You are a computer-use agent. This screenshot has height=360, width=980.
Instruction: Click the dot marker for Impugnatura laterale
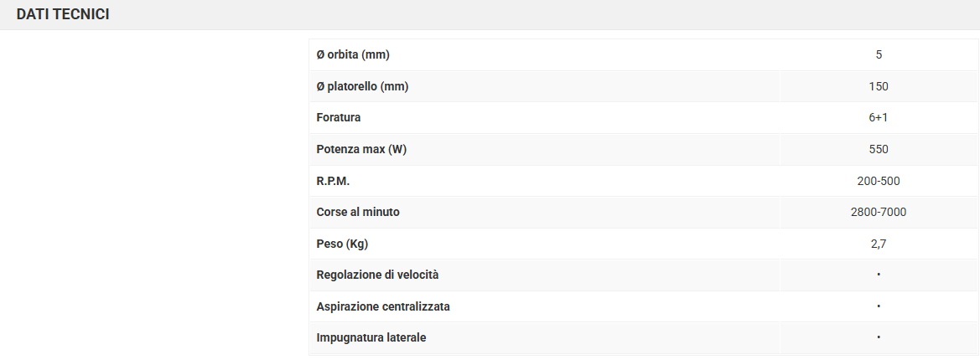(x=879, y=337)
